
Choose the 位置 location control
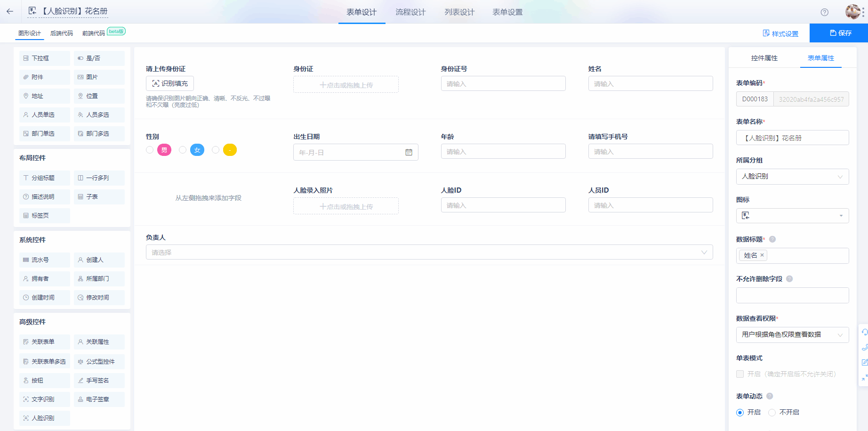tap(99, 96)
